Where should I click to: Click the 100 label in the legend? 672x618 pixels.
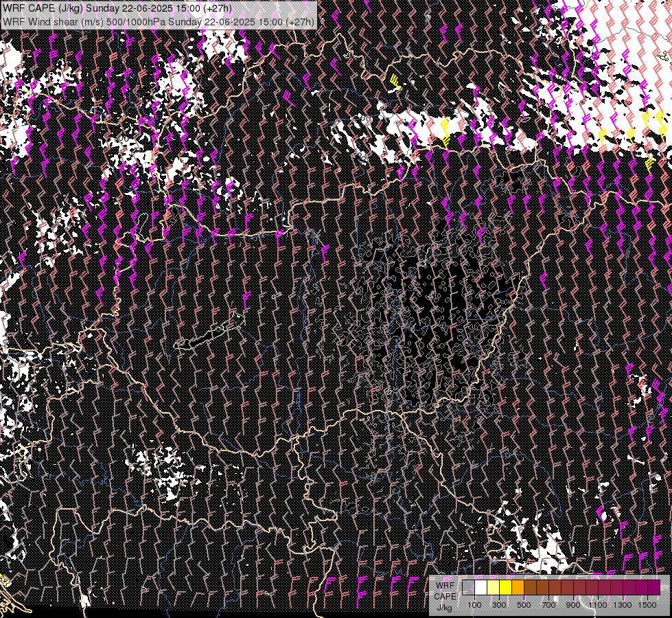click(474, 605)
